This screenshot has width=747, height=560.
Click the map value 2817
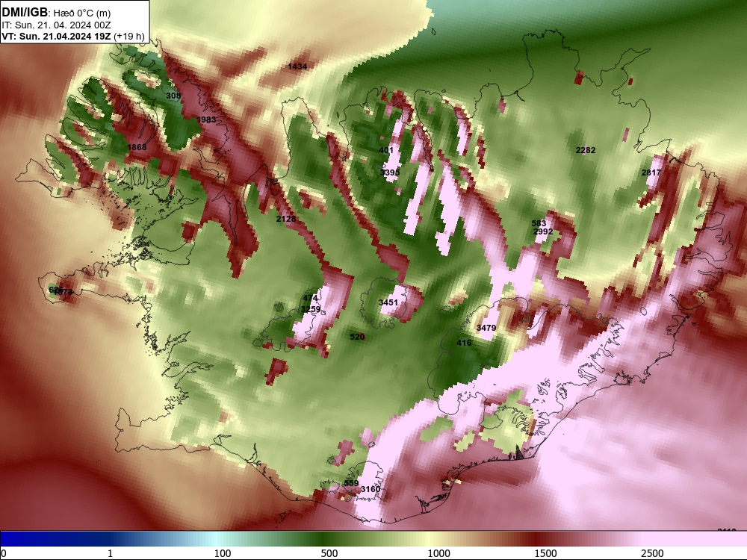[651, 172]
